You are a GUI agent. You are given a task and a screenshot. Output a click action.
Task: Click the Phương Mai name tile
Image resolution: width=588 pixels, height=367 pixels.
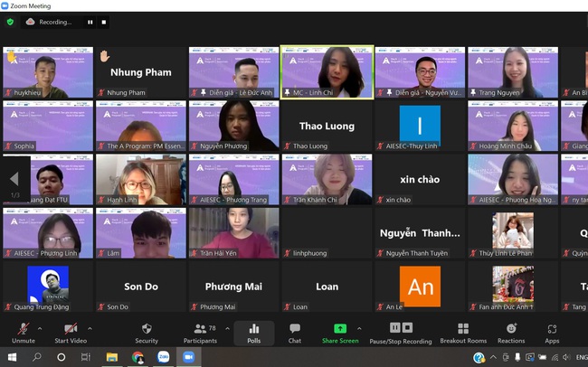[234, 287]
